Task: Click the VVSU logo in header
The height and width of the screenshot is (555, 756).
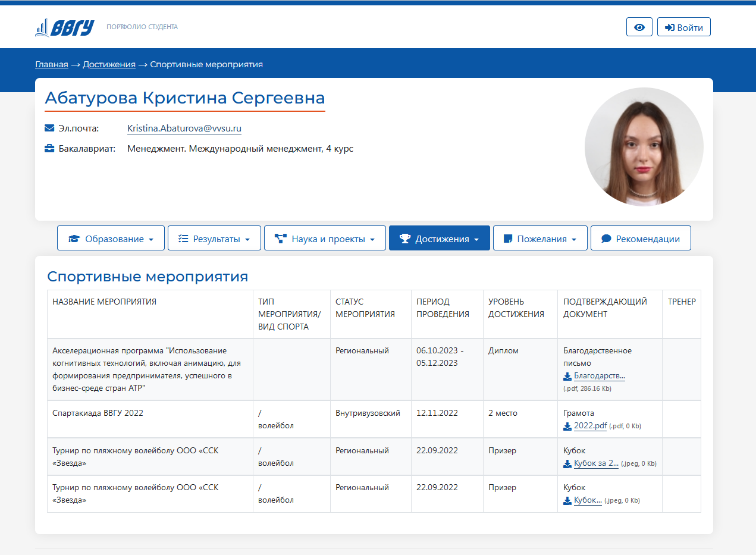Action: click(x=65, y=27)
